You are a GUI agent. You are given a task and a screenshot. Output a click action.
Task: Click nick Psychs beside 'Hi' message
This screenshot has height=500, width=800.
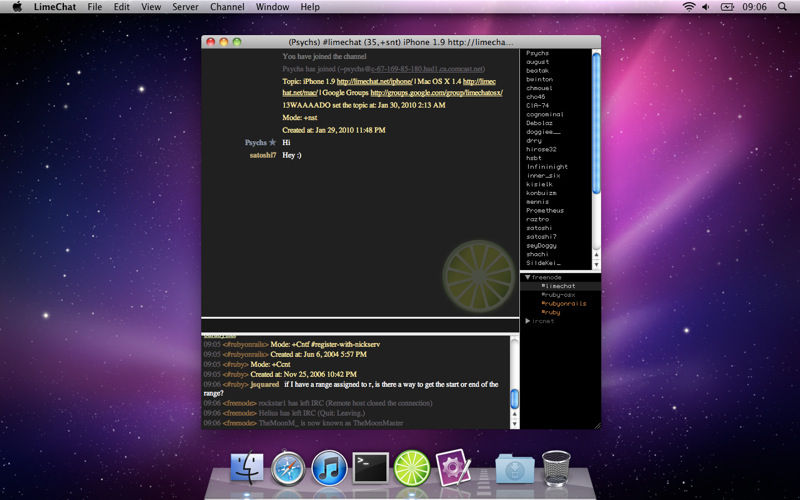click(256, 142)
